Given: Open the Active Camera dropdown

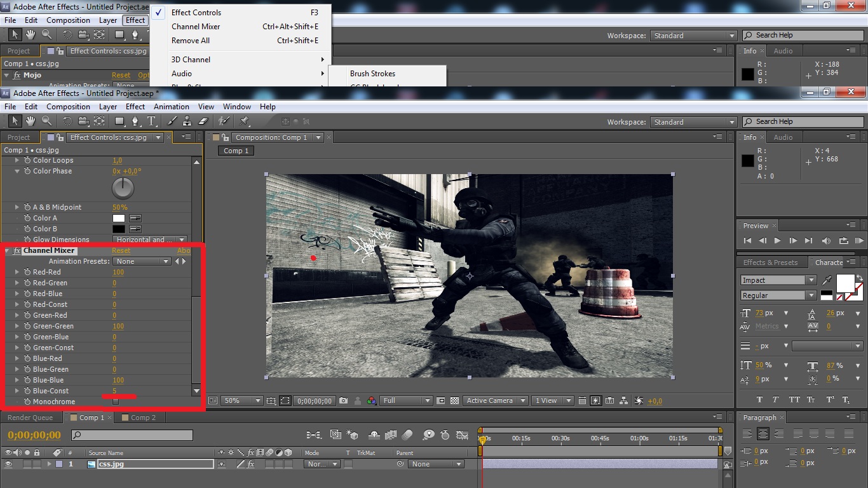Looking at the screenshot, I should (496, 401).
